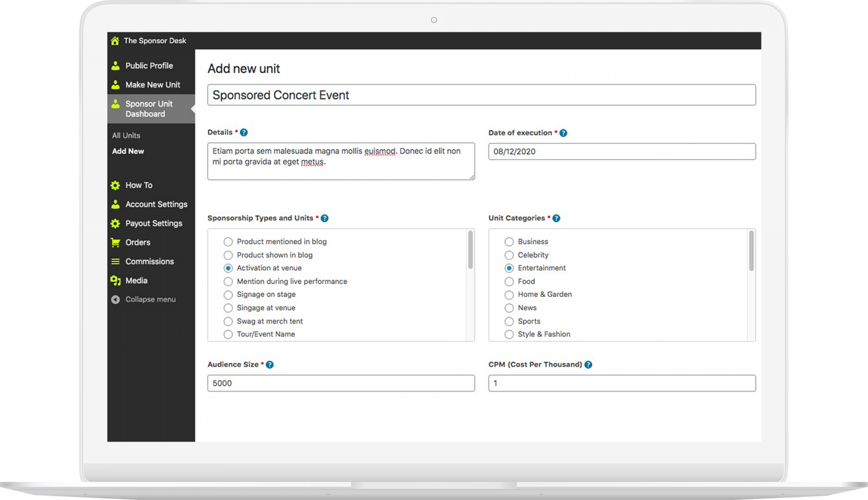Click help icon next to CPM label
Screen dimensions: 868x500
click(x=588, y=365)
